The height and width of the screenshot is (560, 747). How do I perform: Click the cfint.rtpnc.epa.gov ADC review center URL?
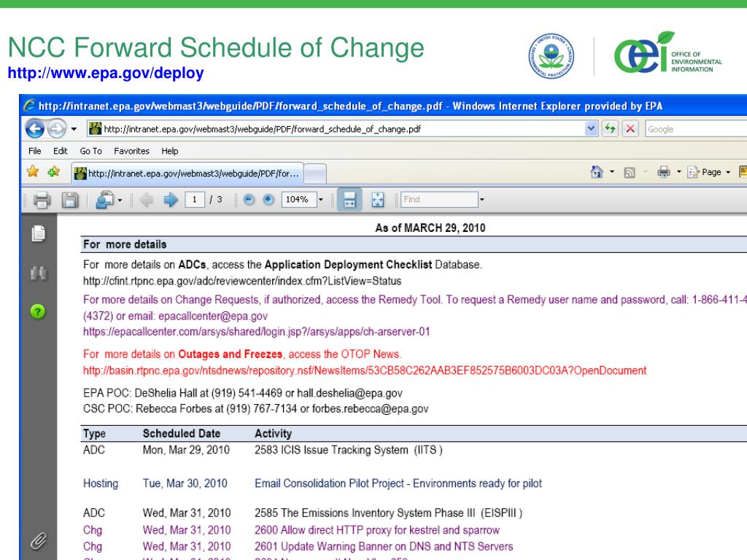[x=242, y=281]
